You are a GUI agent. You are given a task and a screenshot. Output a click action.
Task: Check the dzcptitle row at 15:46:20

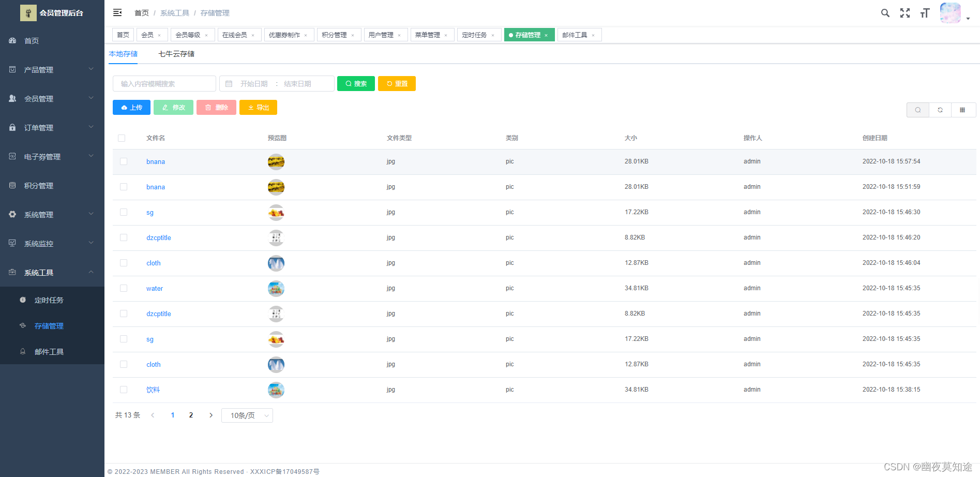124,237
